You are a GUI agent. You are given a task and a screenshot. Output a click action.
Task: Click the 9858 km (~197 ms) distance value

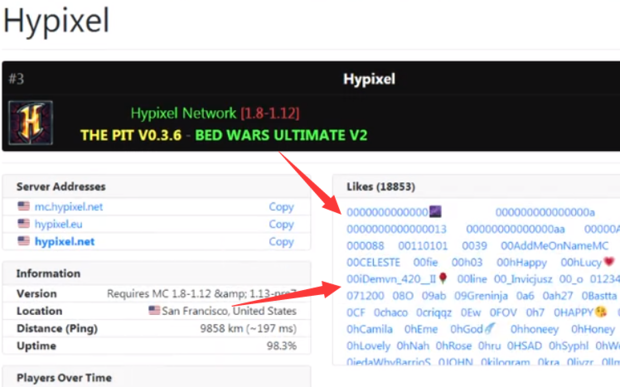click(x=248, y=328)
